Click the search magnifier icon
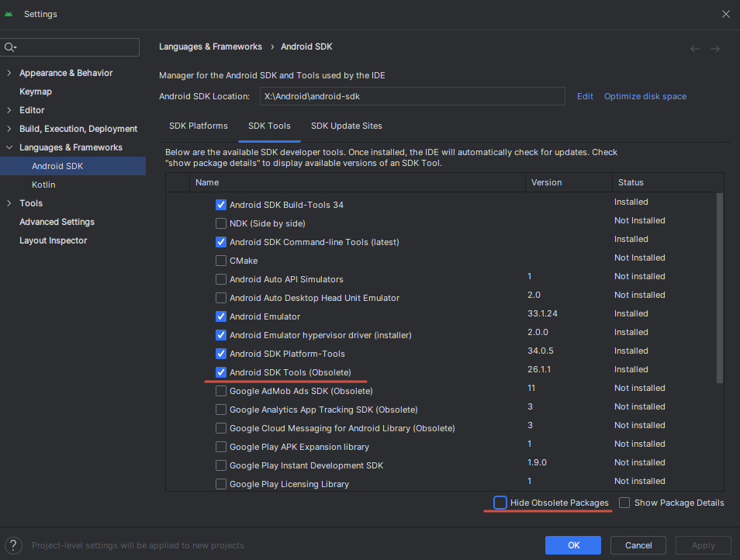This screenshot has height=560, width=740. 10,47
